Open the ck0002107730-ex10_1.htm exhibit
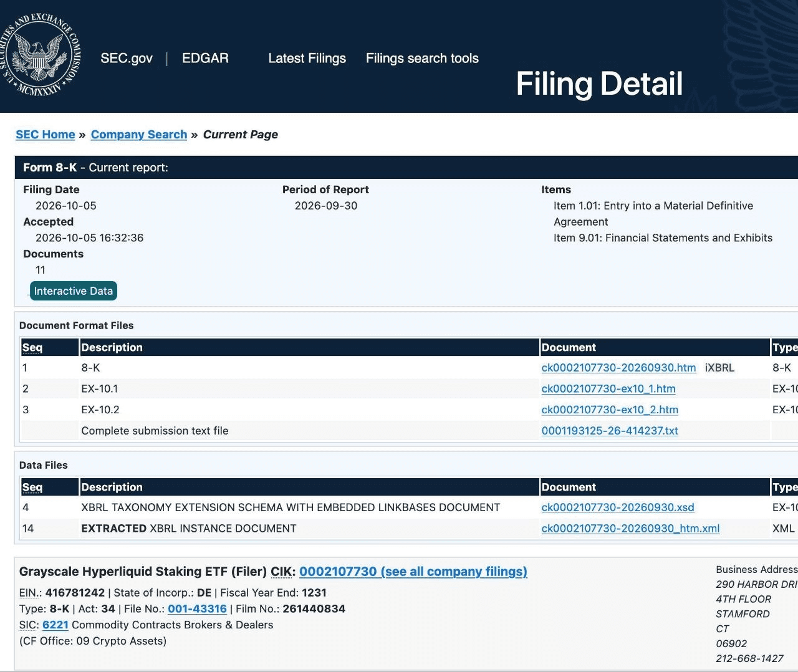 point(608,389)
